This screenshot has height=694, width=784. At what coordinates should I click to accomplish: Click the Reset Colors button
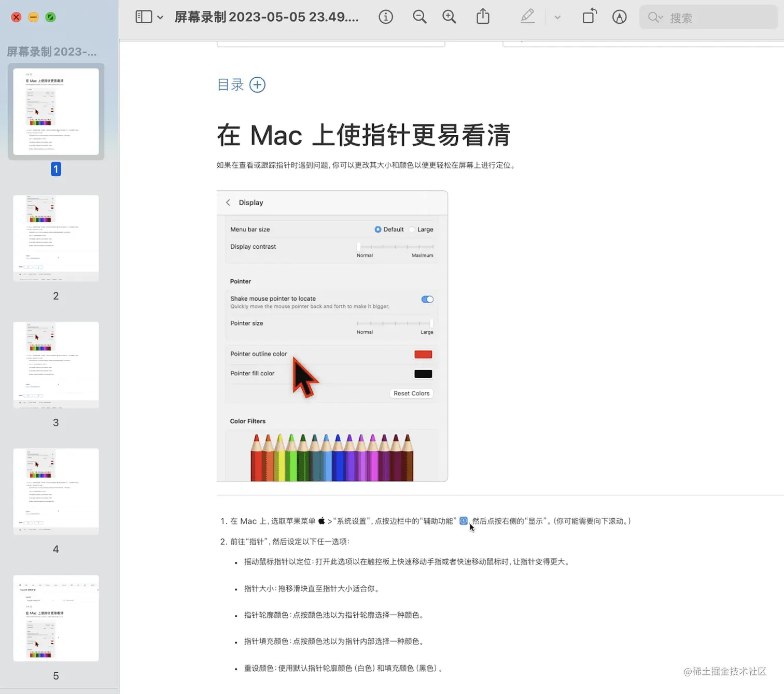[412, 393]
